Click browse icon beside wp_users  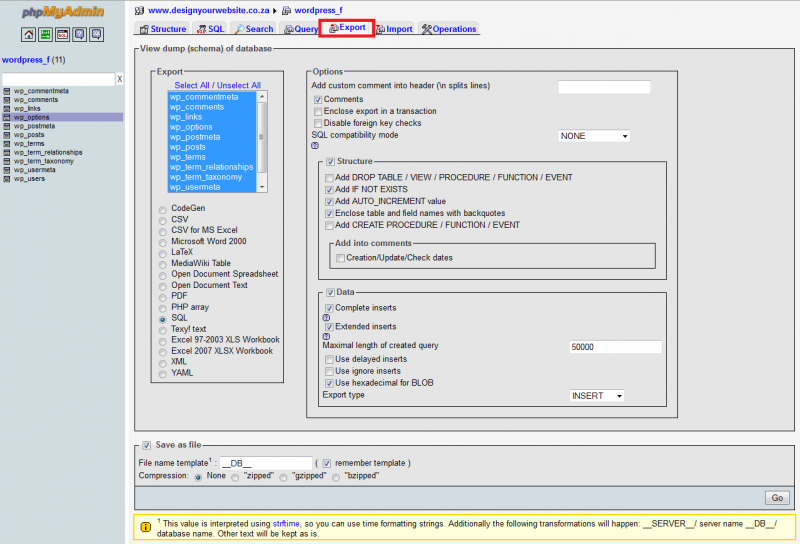(x=7, y=179)
